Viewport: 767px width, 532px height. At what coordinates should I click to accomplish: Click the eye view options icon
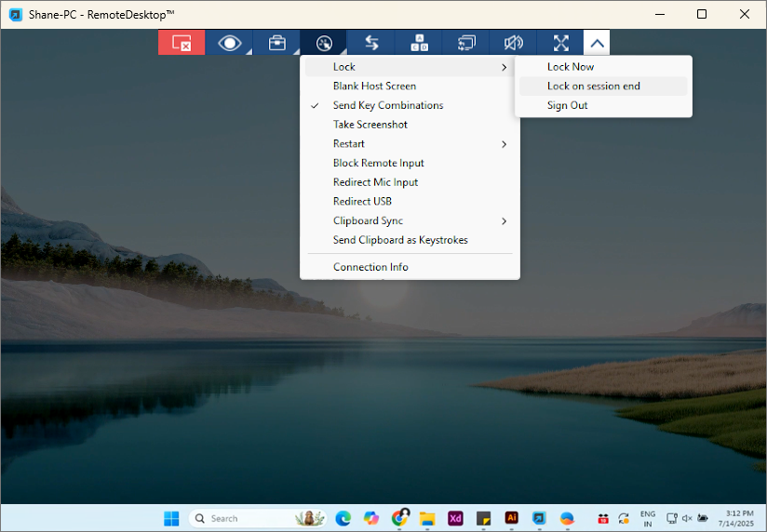[229, 43]
